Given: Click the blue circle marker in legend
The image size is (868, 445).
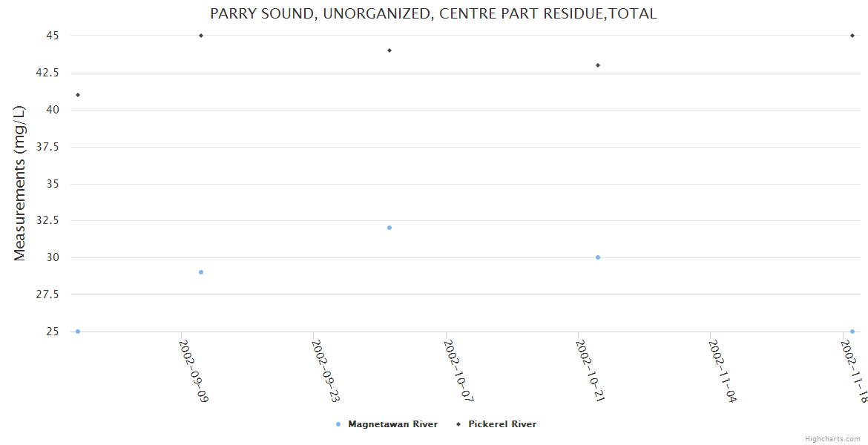Looking at the screenshot, I should click(338, 424).
